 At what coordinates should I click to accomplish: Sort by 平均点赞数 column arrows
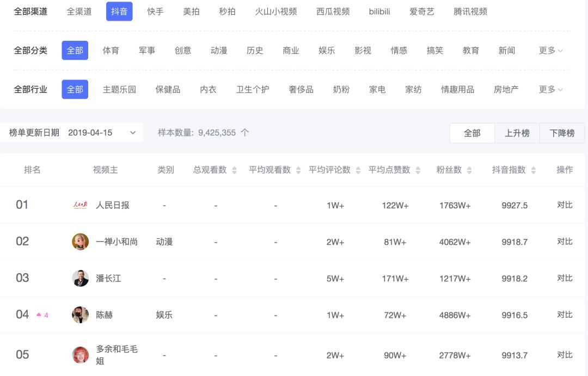point(418,170)
